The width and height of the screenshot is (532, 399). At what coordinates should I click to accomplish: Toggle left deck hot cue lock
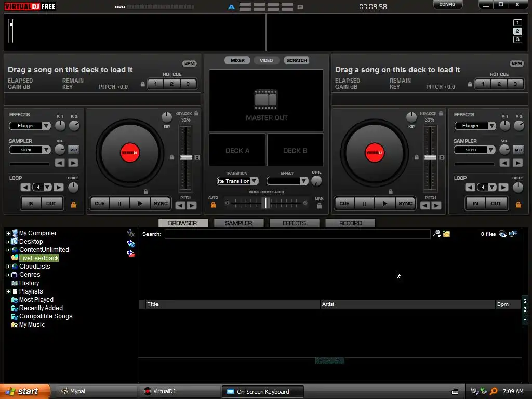pos(142,84)
